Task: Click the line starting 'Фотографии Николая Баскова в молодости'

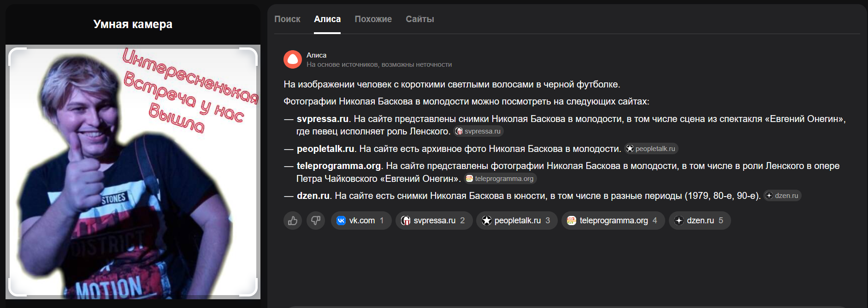Action: coord(466,101)
